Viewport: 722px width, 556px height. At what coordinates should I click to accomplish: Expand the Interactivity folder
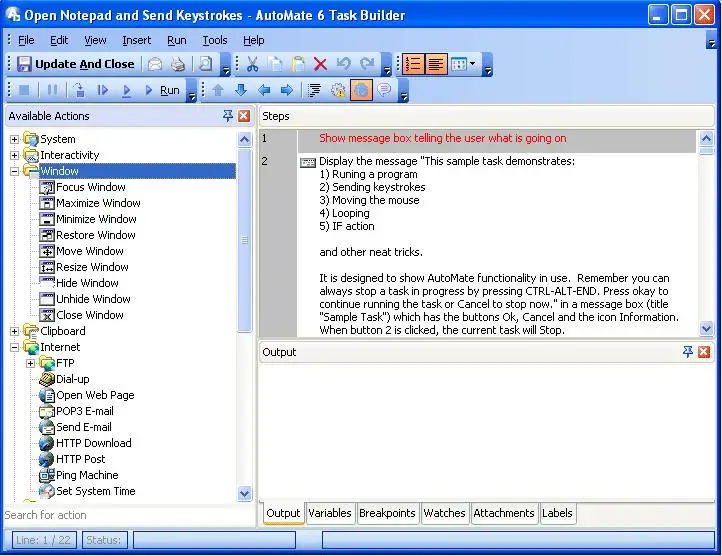[14, 155]
